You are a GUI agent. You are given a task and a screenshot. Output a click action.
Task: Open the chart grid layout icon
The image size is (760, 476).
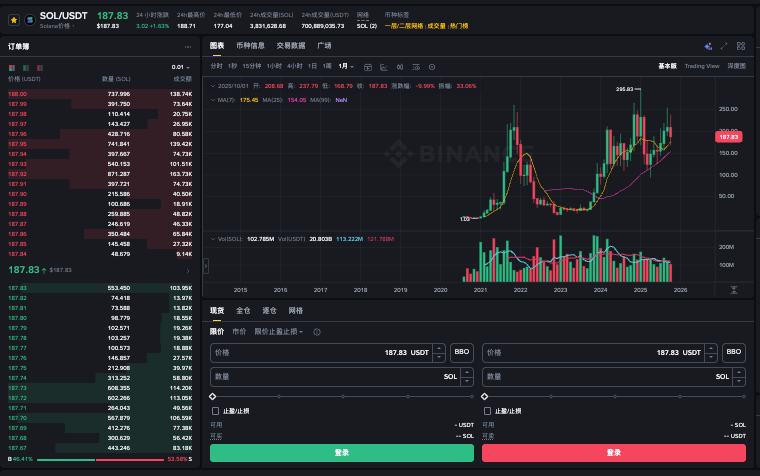739,46
